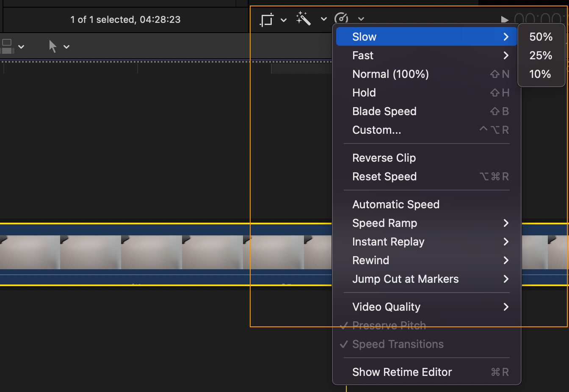Click the clip appearance icon
This screenshot has height=392, width=569.
pos(7,47)
